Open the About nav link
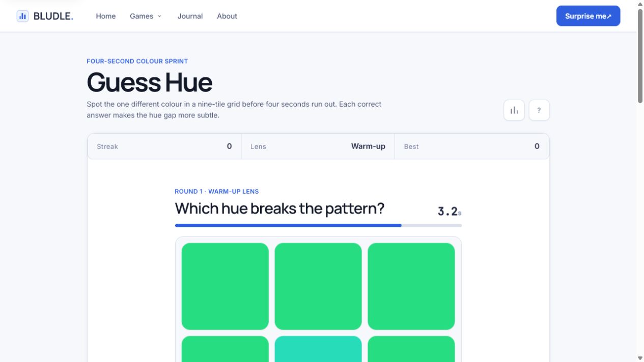Image resolution: width=644 pixels, height=362 pixels. (227, 16)
